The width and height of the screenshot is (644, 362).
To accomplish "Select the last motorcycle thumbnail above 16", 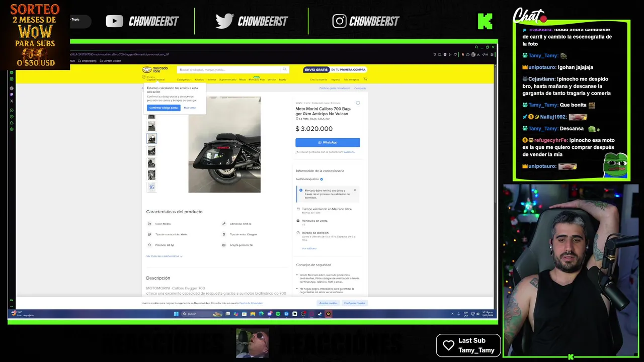I will pyautogui.click(x=151, y=175).
